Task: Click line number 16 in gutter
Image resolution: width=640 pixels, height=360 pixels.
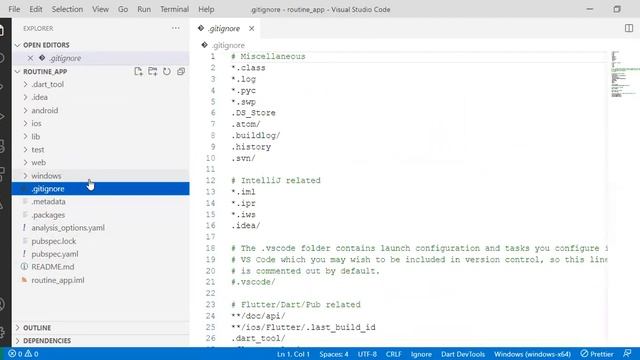Action: [211, 225]
